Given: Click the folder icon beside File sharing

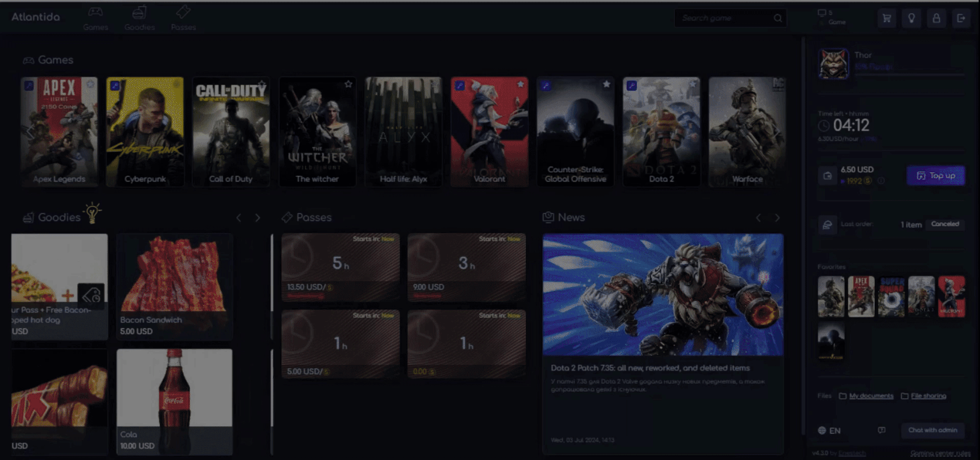Looking at the screenshot, I should pos(904,396).
